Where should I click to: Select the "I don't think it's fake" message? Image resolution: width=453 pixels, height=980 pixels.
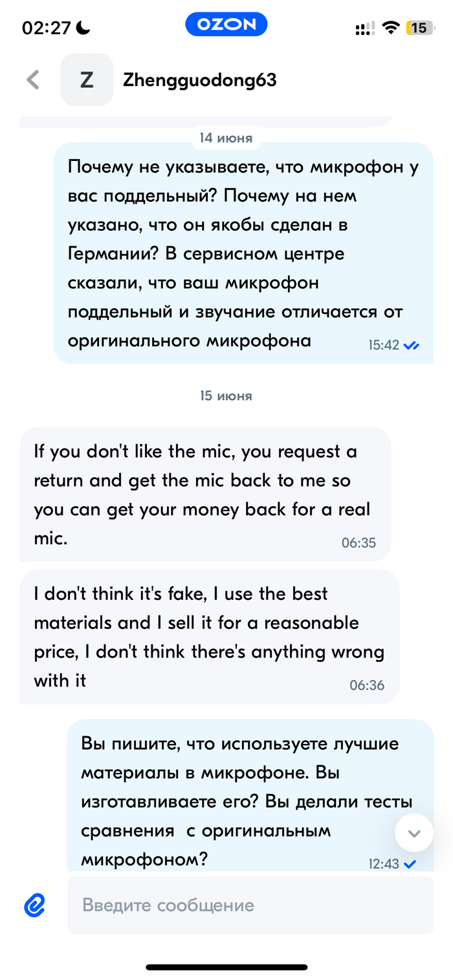point(208,637)
